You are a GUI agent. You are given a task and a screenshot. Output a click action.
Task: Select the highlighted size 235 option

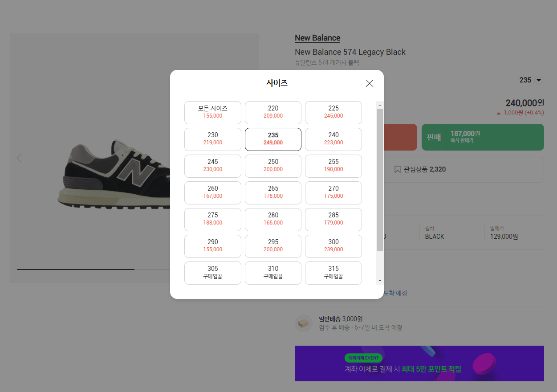(x=273, y=139)
